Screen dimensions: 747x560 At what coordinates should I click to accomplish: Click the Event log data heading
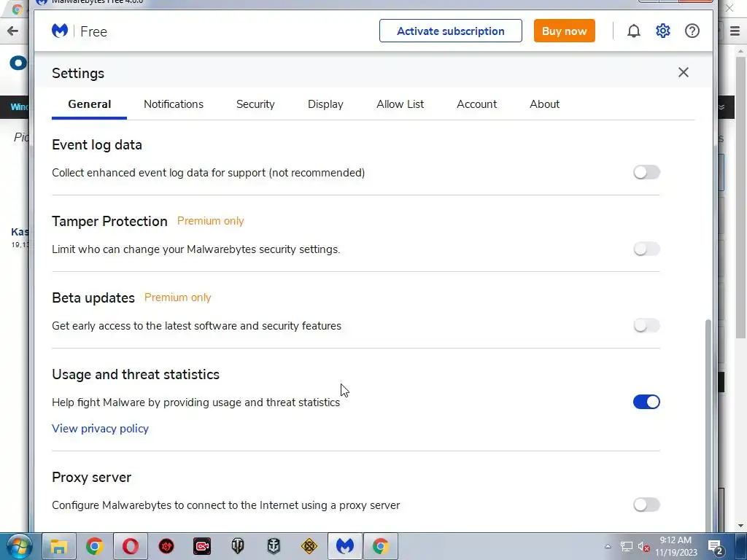click(97, 145)
